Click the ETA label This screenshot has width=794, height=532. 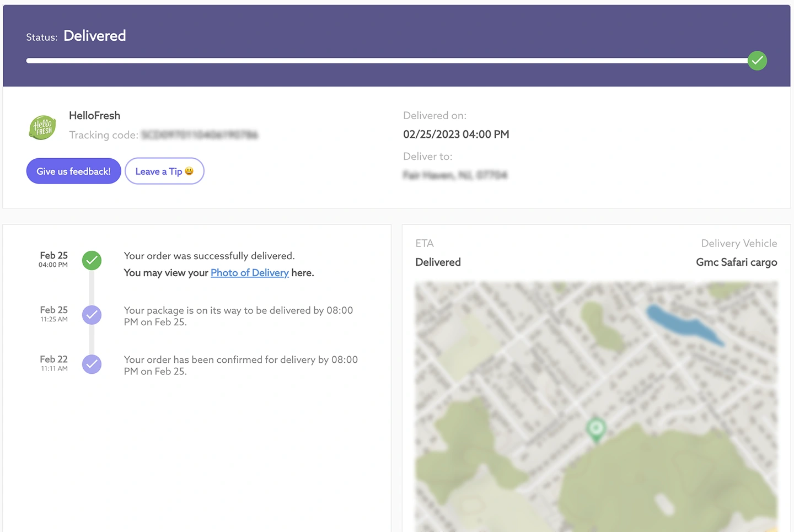(x=425, y=243)
